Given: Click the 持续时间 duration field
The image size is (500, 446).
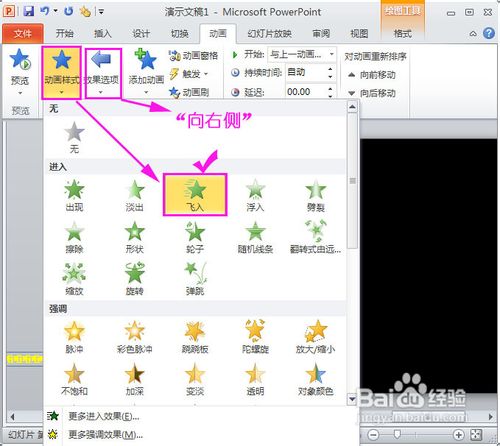Looking at the screenshot, I should pyautogui.click(x=306, y=72).
